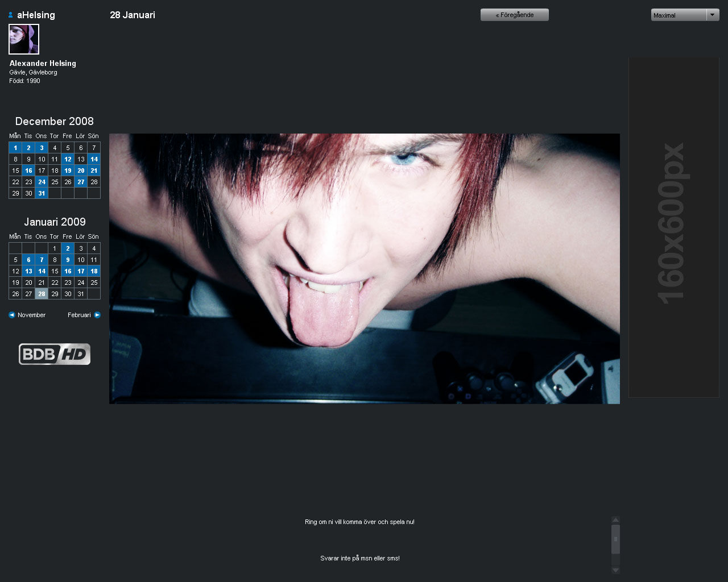Open the Februari month link
The height and width of the screenshot is (582, 728).
pos(79,315)
